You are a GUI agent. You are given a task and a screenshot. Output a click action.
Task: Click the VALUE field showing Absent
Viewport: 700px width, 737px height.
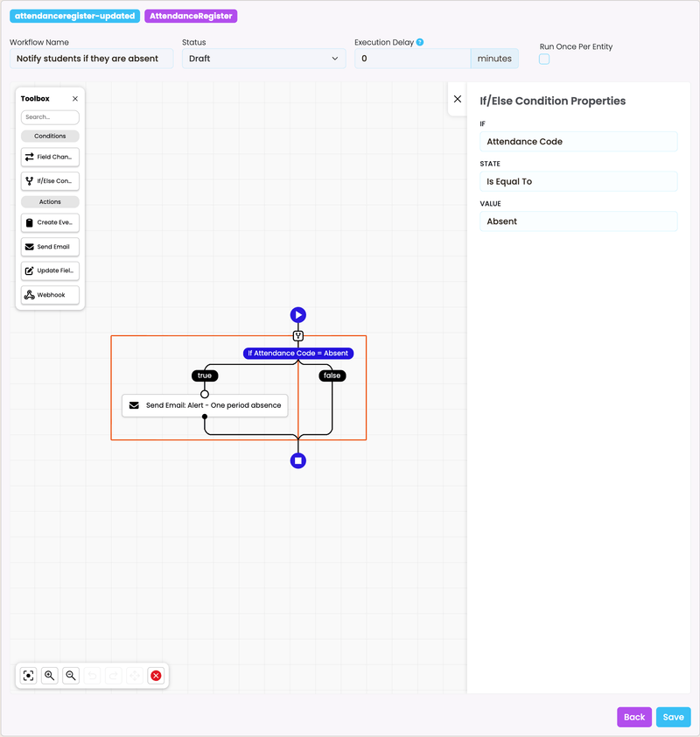(x=578, y=221)
